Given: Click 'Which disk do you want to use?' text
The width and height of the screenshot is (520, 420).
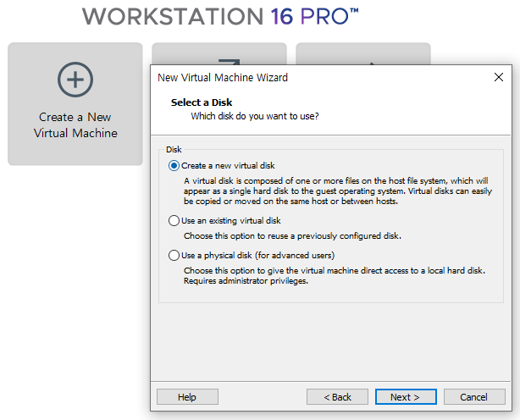Looking at the screenshot, I should click(x=255, y=116).
